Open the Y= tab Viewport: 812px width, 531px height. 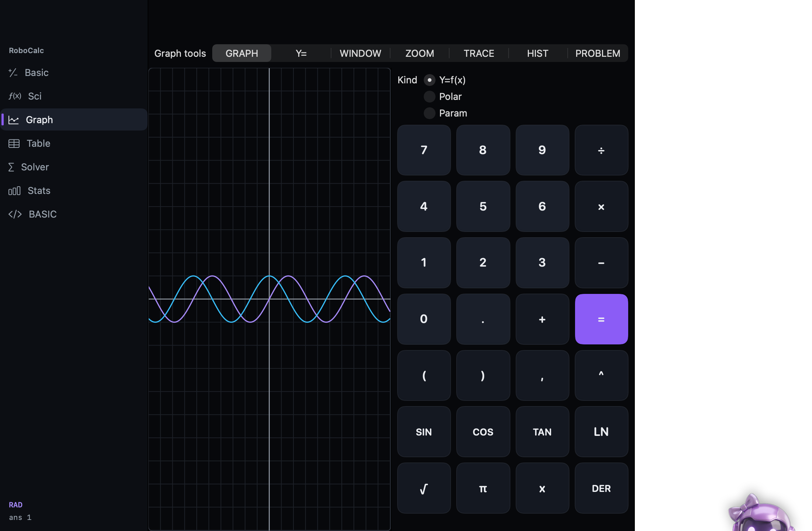[301, 53]
